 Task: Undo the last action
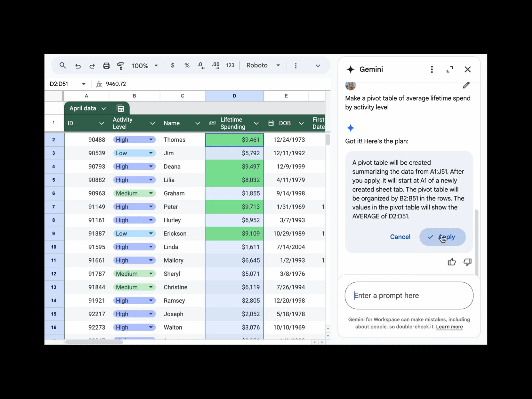[x=78, y=66]
